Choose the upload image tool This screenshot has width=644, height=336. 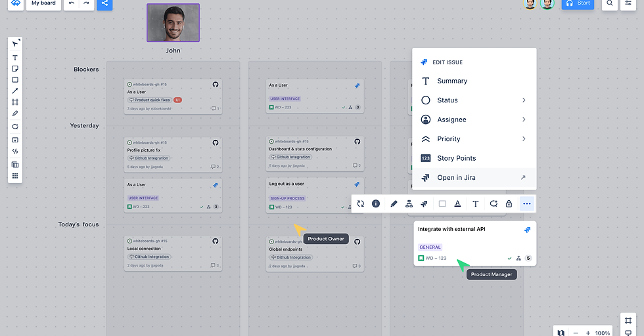coord(15,140)
